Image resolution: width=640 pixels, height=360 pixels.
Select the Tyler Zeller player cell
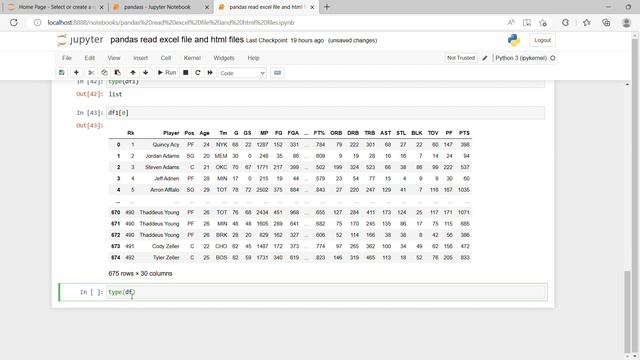pyautogui.click(x=166, y=258)
